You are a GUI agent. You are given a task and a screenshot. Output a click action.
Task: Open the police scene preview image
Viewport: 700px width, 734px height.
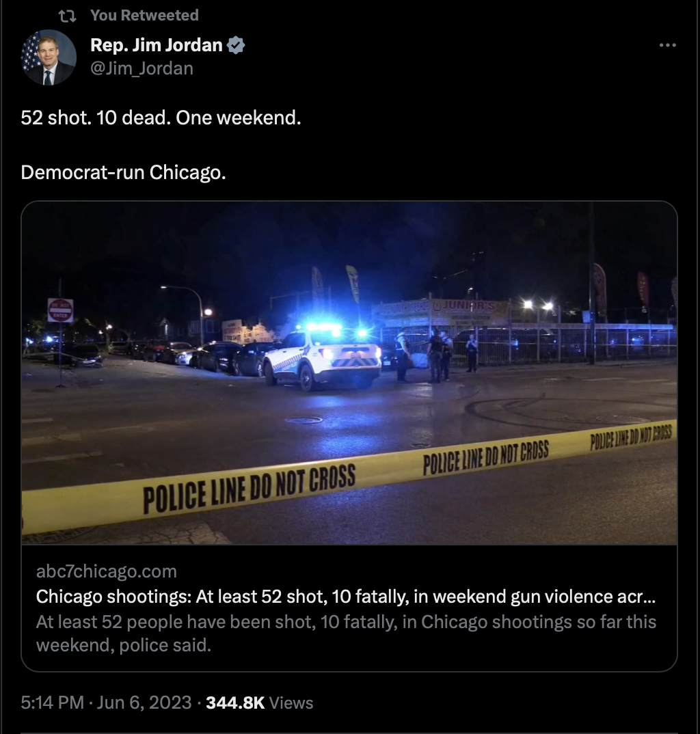point(349,372)
